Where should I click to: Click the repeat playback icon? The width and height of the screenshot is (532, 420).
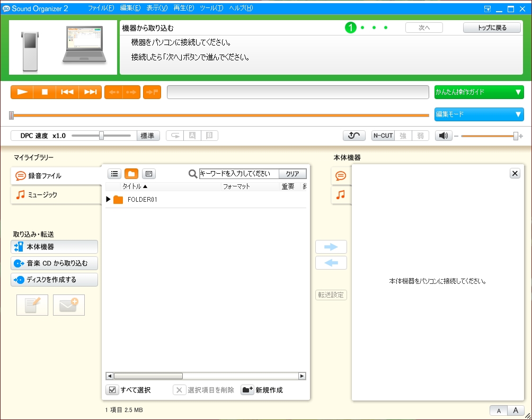tap(353, 135)
